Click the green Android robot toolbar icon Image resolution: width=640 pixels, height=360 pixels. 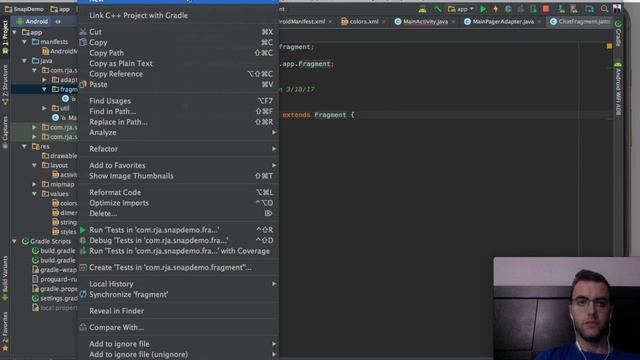422,9
